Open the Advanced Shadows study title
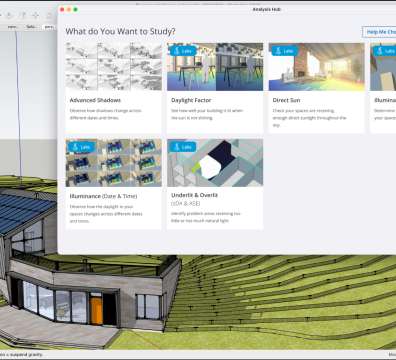Screen dimensions: 396x360 pos(95,100)
